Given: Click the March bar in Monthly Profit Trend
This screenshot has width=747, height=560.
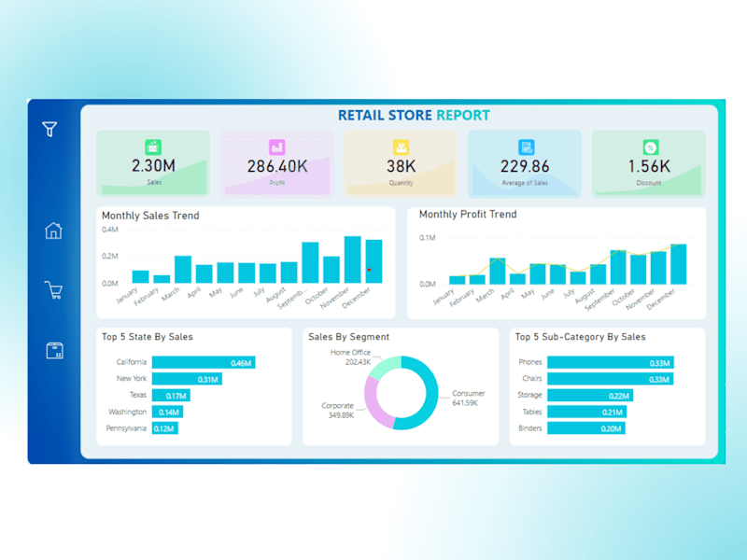Looking at the screenshot, I should (498, 272).
